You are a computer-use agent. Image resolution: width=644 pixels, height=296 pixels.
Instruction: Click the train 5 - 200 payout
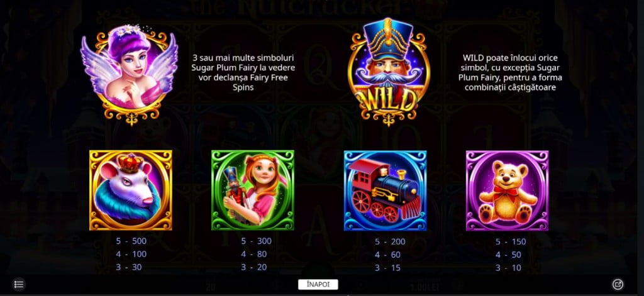click(390, 242)
